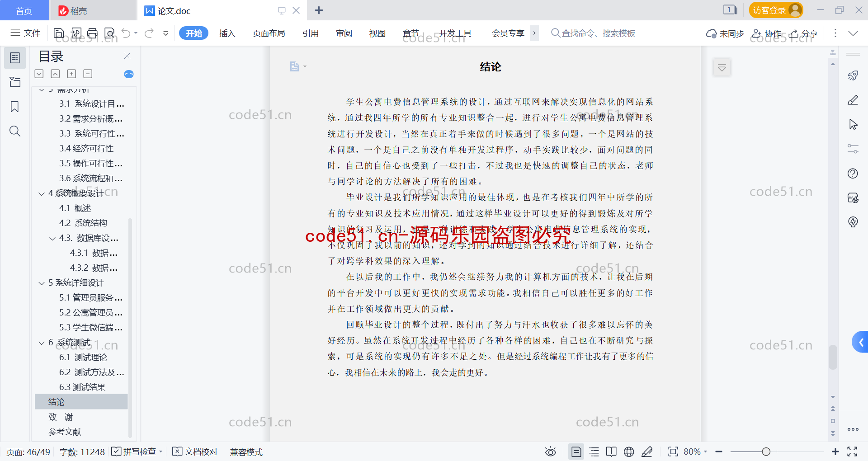This screenshot has width=868, height=461.
Task: Select the 审阅 ribbon tab
Action: pyautogui.click(x=344, y=33)
